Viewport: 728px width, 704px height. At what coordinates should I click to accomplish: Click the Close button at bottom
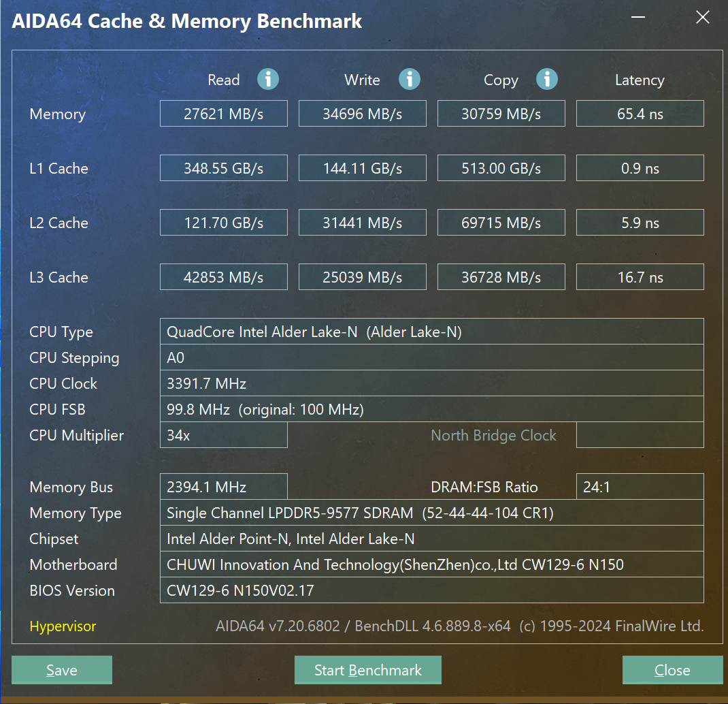[672, 669]
